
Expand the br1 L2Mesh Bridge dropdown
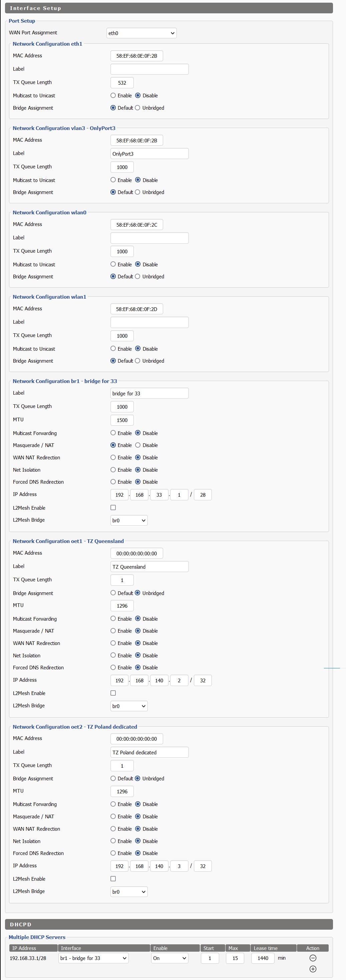129,520
